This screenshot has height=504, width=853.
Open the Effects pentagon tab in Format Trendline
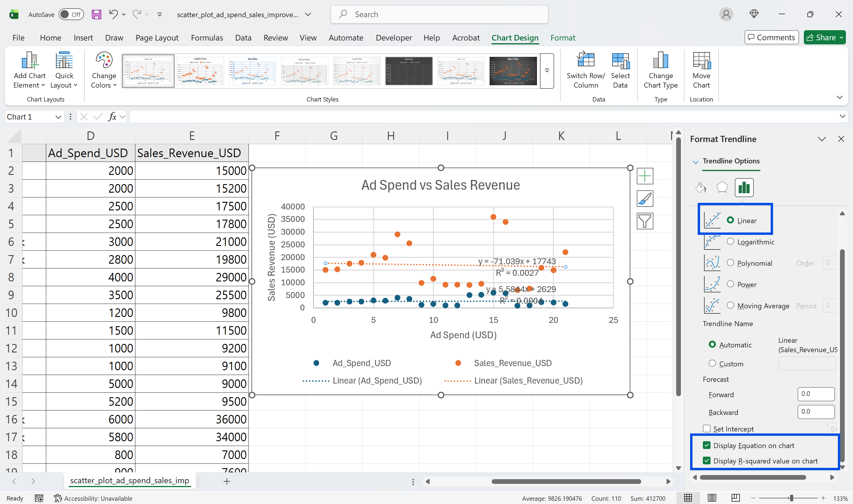pos(722,187)
